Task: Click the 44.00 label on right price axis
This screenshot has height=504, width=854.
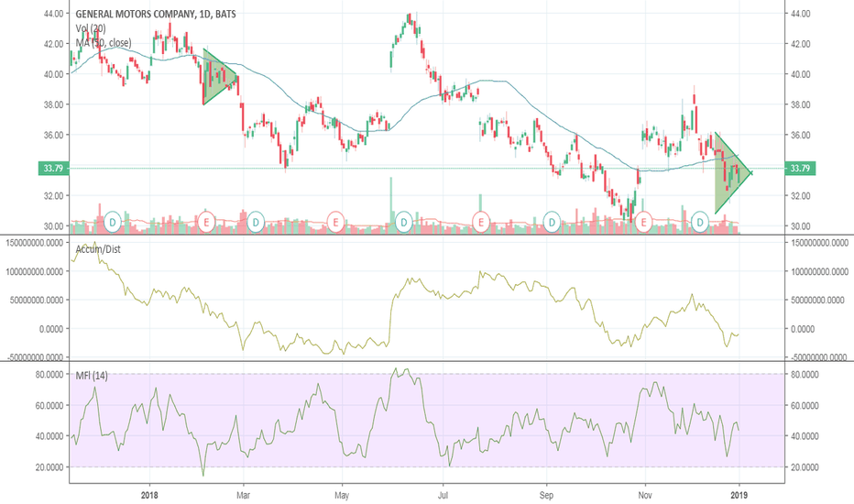Action: [800, 13]
